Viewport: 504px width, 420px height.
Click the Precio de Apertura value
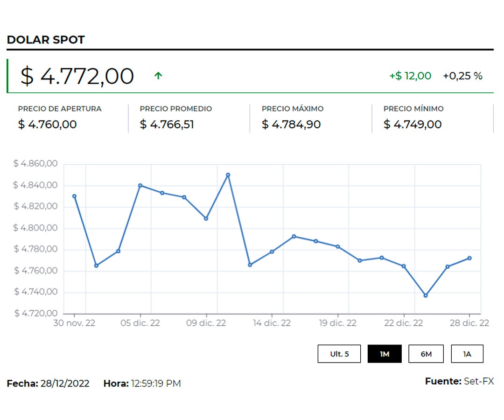(x=48, y=125)
